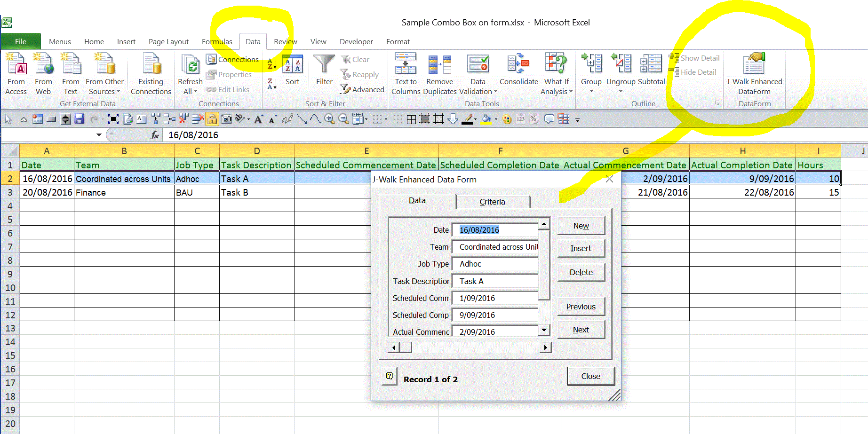Click form horizontal scrollbar right arrow

[x=545, y=347]
